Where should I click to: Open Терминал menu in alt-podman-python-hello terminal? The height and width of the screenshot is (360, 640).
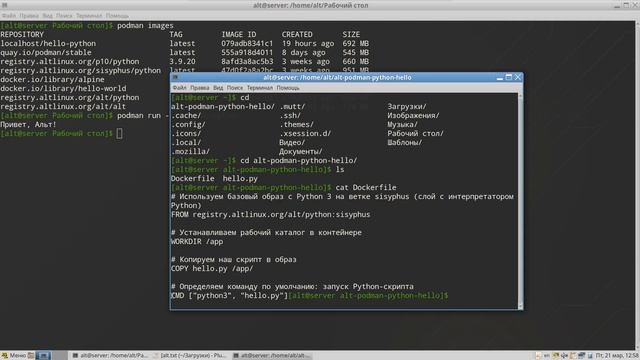pos(260,88)
